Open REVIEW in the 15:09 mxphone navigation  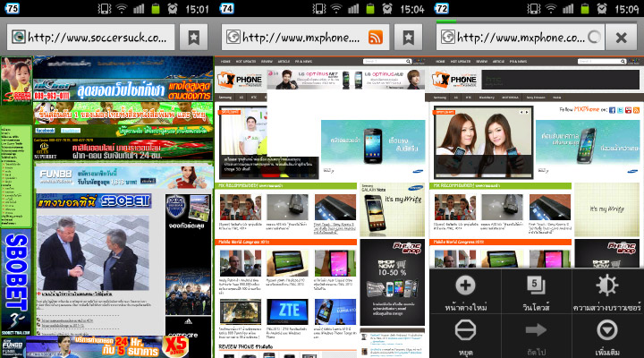click(481, 61)
